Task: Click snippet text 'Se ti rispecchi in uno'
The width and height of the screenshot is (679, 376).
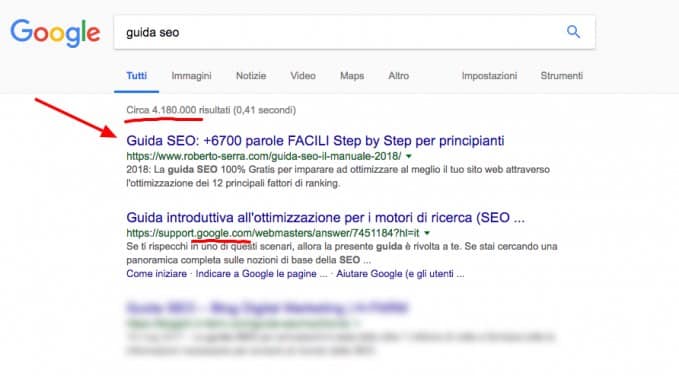Action: pos(342,253)
